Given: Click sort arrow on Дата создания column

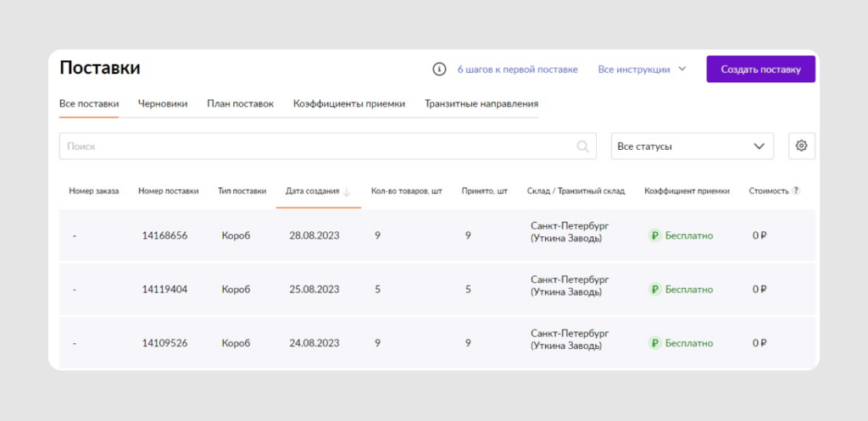Looking at the screenshot, I should coord(347,191).
